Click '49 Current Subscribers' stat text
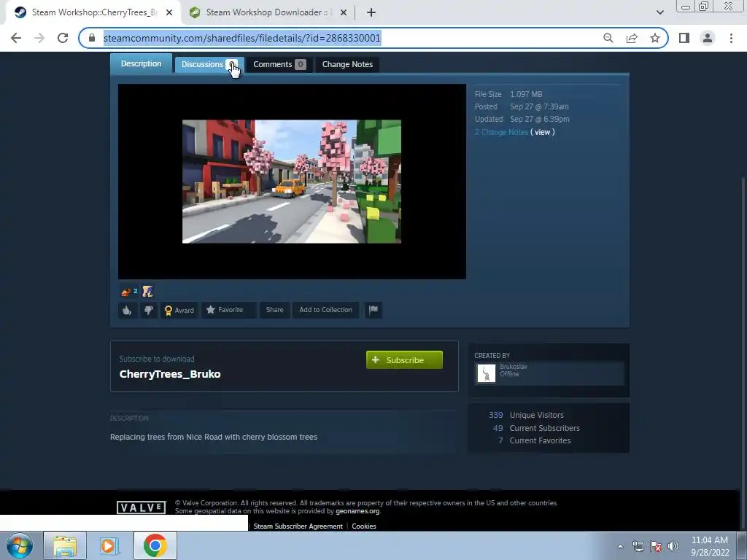This screenshot has width=747, height=560. point(536,428)
